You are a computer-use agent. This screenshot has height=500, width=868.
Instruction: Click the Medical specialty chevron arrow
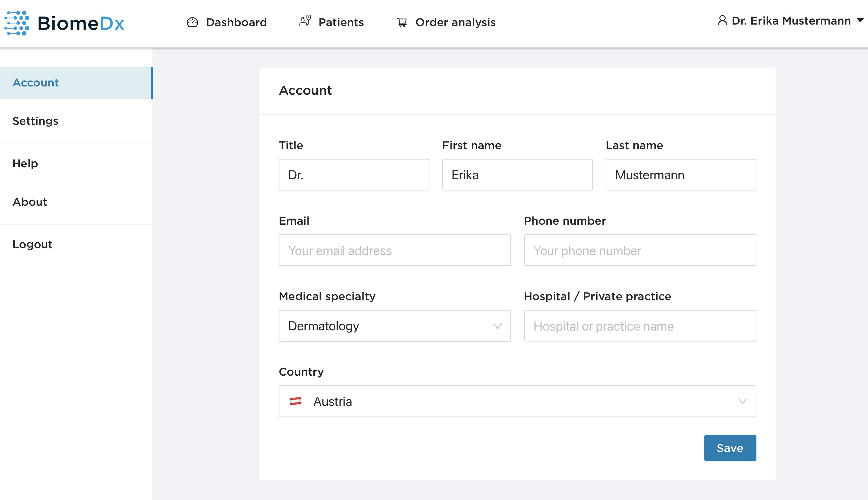[x=497, y=326]
